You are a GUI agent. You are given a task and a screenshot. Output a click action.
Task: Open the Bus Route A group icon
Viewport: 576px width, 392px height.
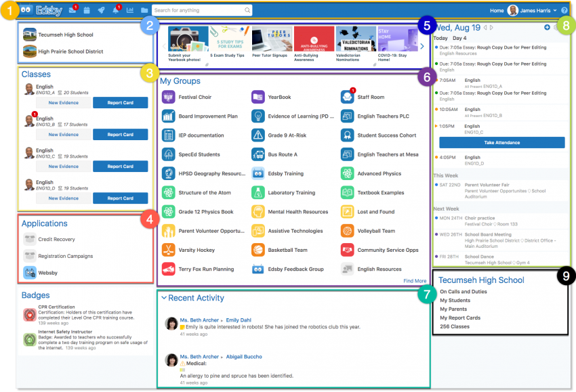(x=258, y=154)
